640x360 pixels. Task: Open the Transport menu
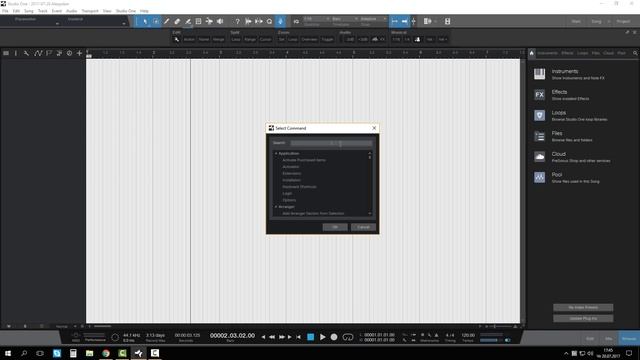point(90,11)
